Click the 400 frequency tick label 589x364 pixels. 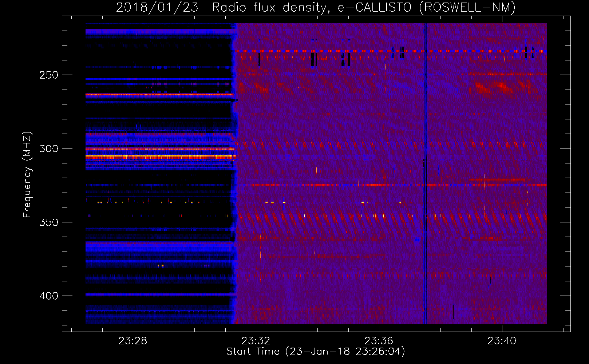pyautogui.click(x=49, y=296)
